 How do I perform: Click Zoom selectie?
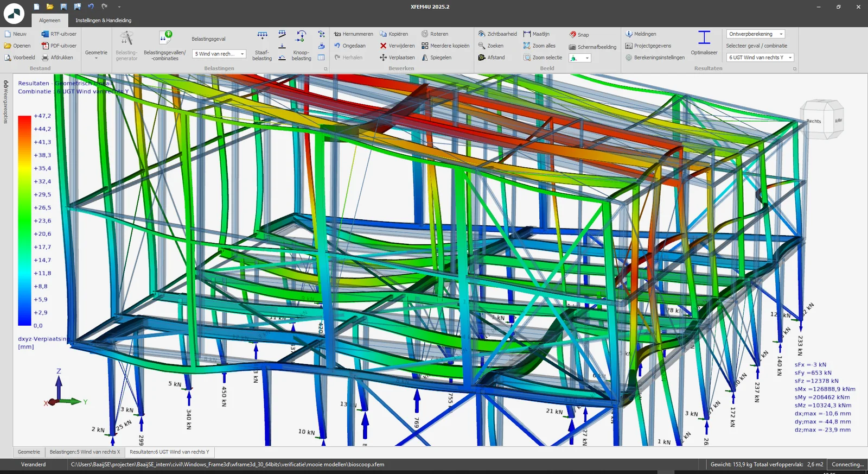click(542, 58)
